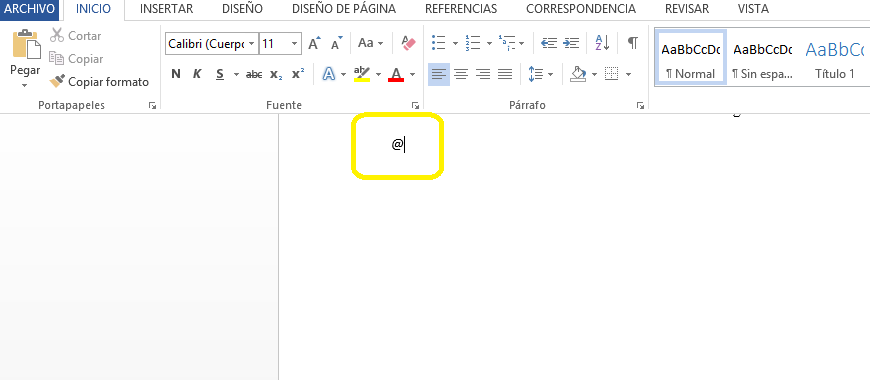Click the Cortar scissors icon
Viewport: 870px width, 380px height.
click(x=57, y=36)
